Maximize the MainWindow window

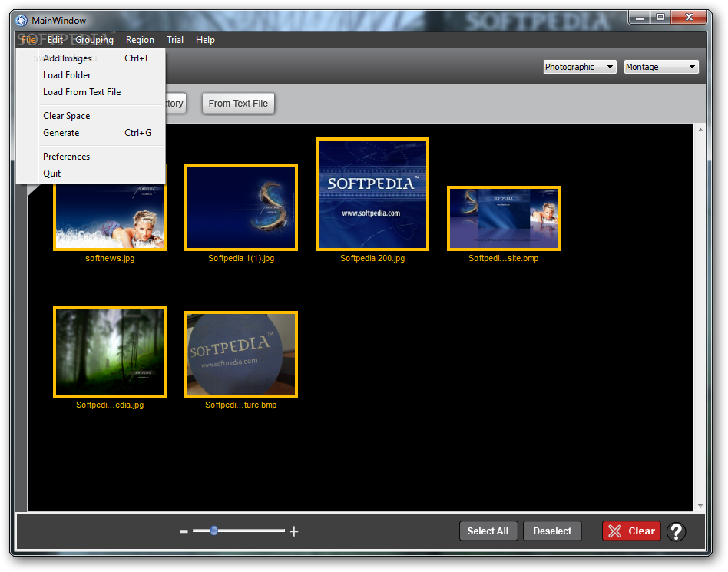660,18
